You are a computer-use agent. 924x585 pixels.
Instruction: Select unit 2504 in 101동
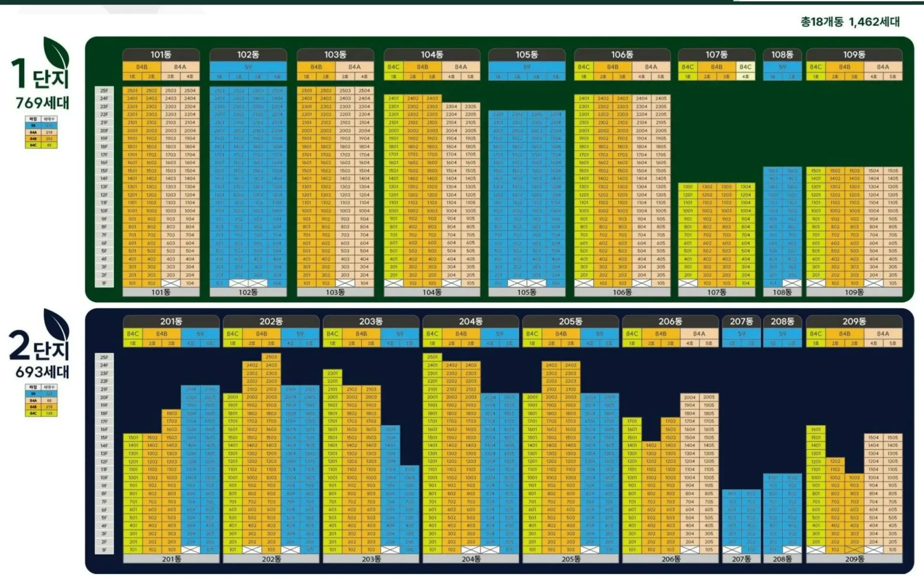tap(190, 90)
